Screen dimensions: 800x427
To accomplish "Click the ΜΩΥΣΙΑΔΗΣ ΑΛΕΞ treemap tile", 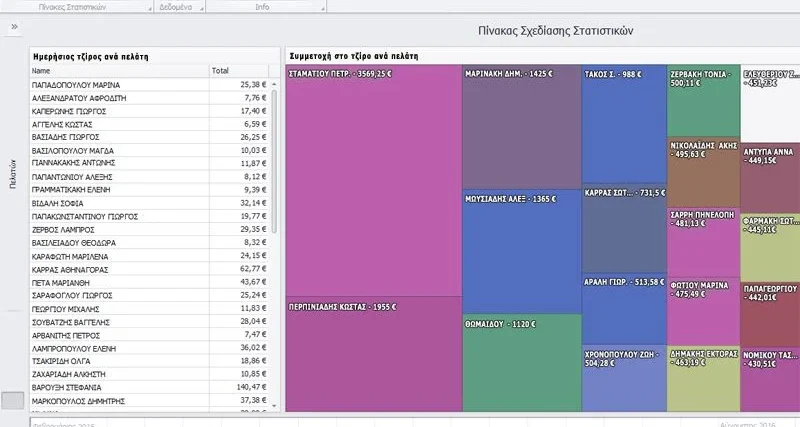I will [522, 252].
